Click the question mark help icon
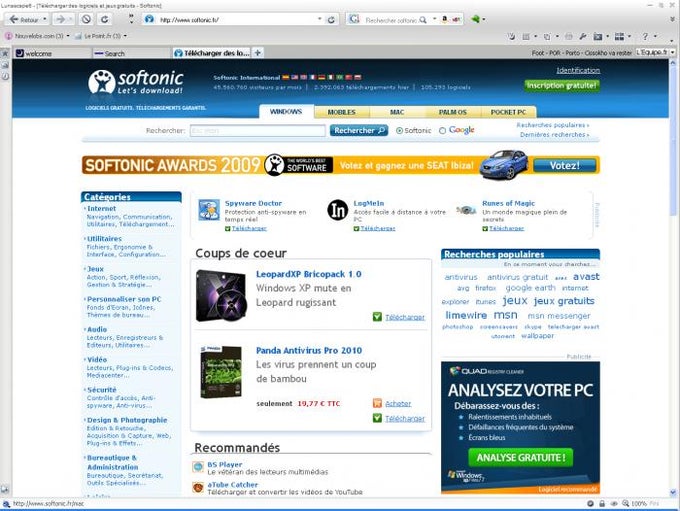This screenshot has height=511, width=680. pos(645,36)
